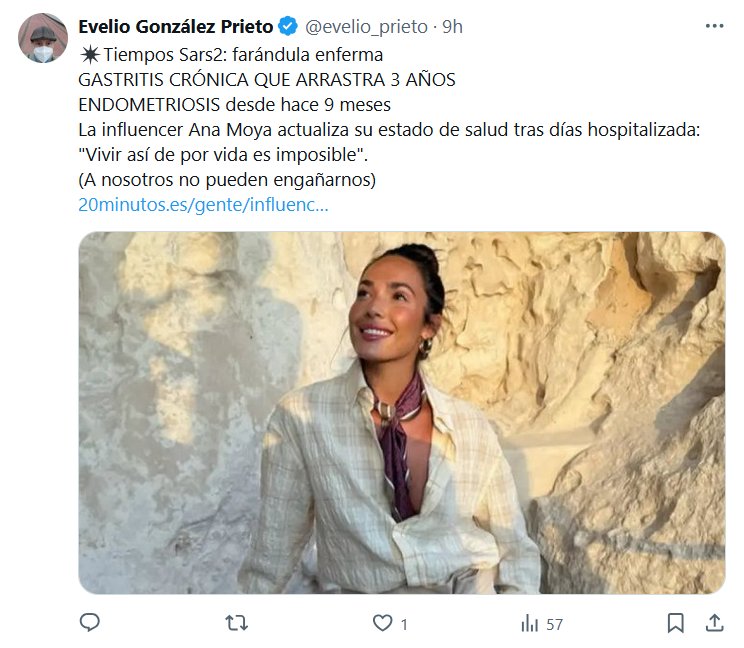This screenshot has width=744, height=648.
Task: Click the blue verified badge
Action: [x=287, y=27]
